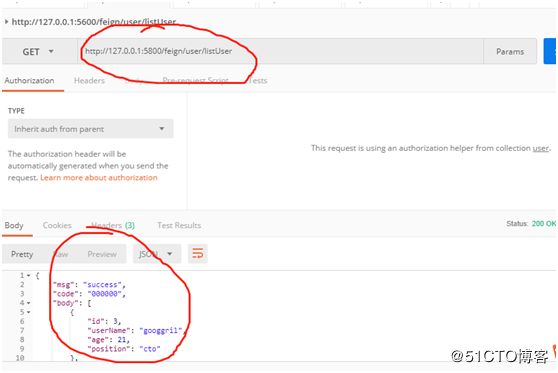Viewport: 558px width, 373px height.
Task: Select the Raw view button
Action: pos(61,254)
